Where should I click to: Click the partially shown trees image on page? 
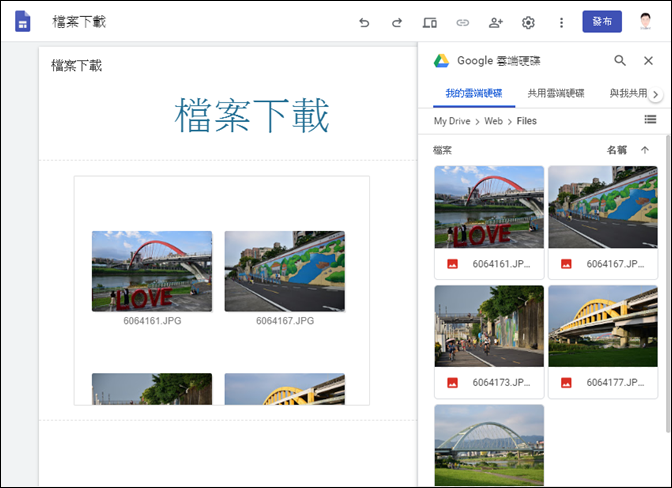152,389
